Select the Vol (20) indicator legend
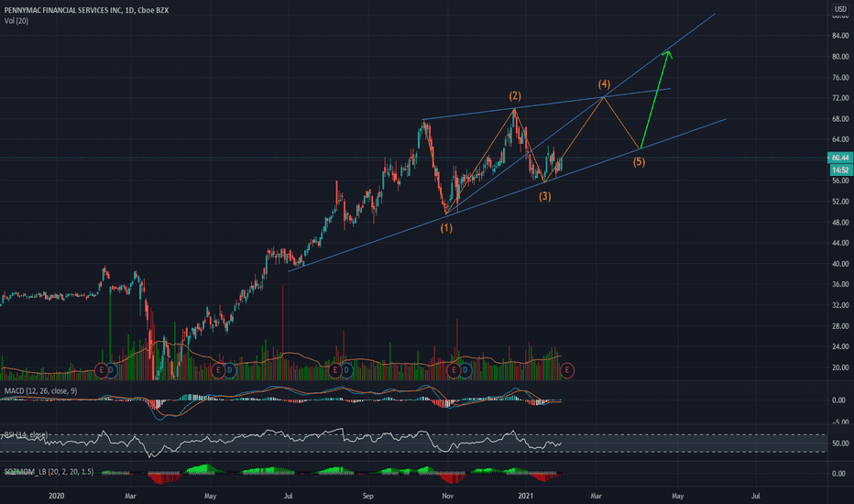Screen dimensions: 854x504 (16, 21)
